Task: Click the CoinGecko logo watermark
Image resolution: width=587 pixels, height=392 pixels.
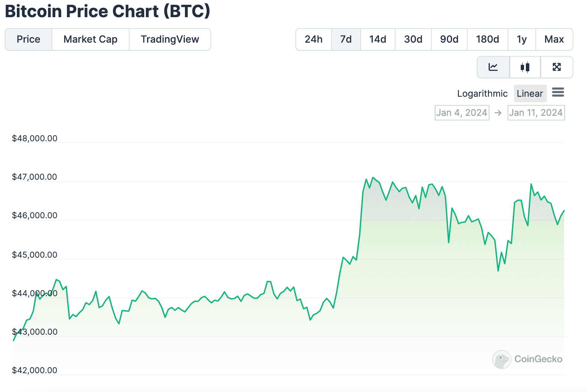Action: [x=527, y=359]
